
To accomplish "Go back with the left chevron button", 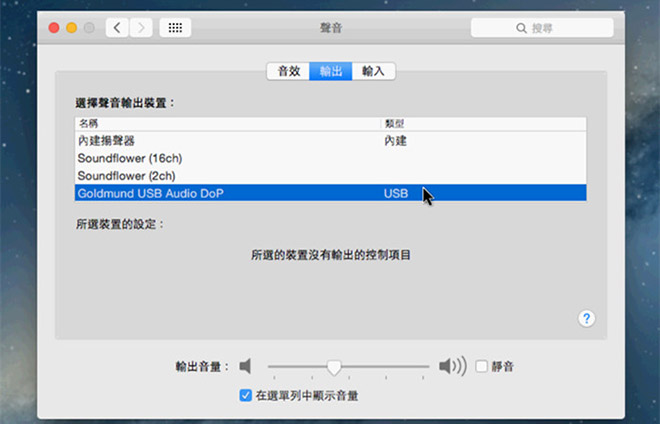I will coord(117,28).
